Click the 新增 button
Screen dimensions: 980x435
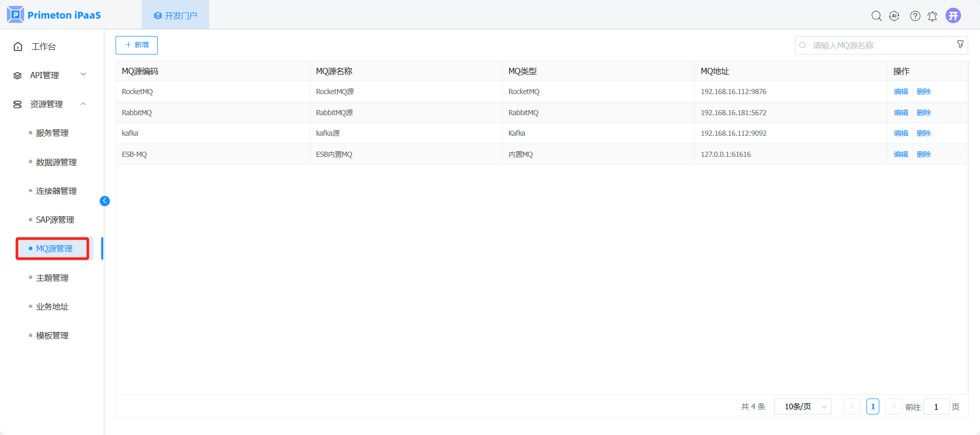pos(137,45)
